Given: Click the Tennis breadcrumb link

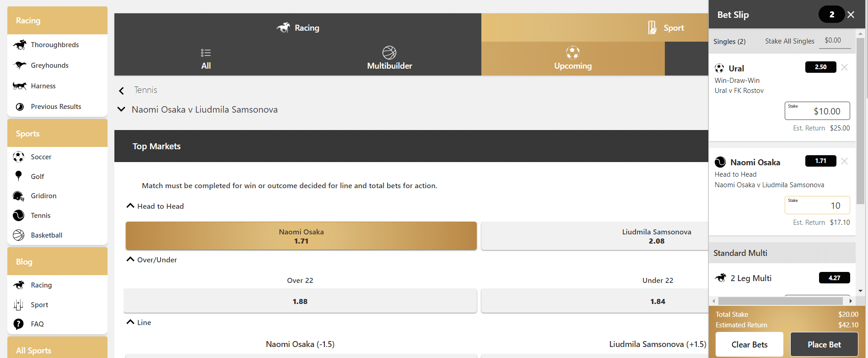Looking at the screenshot, I should pyautogui.click(x=146, y=90).
